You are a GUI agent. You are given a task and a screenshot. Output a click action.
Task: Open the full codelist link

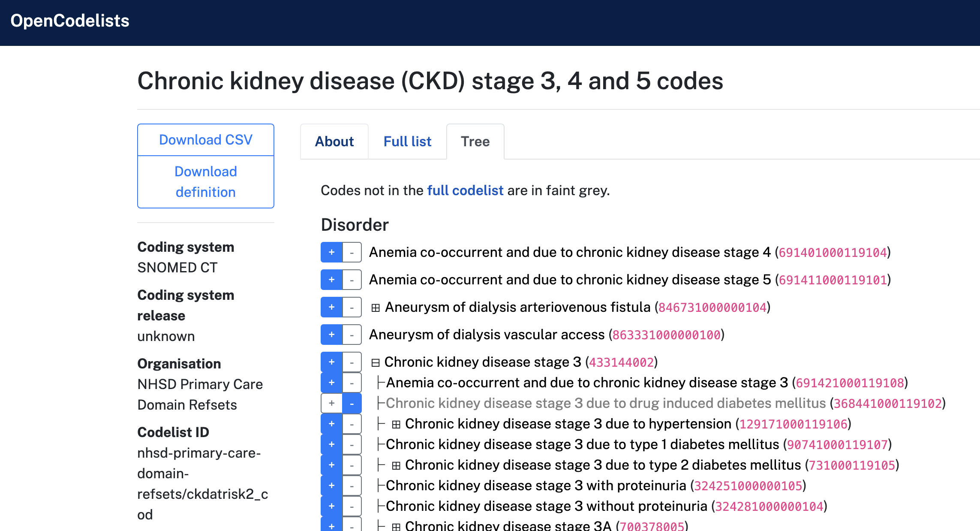[x=465, y=190]
